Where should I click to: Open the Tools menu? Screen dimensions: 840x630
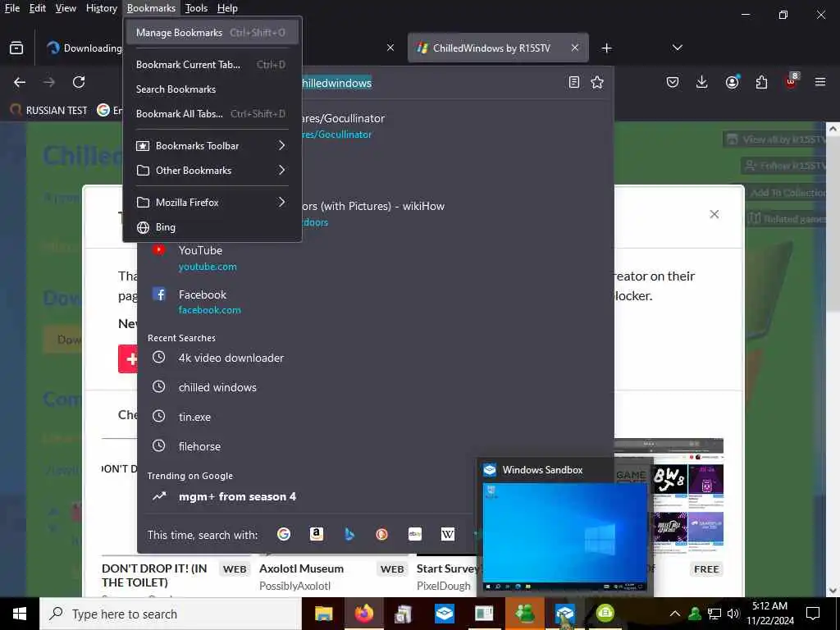(196, 8)
